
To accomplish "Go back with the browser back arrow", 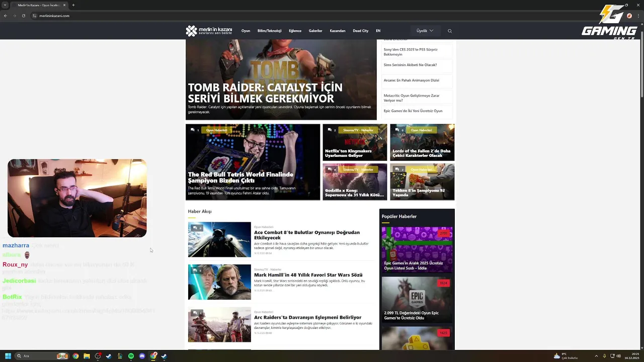I will coord(6,16).
